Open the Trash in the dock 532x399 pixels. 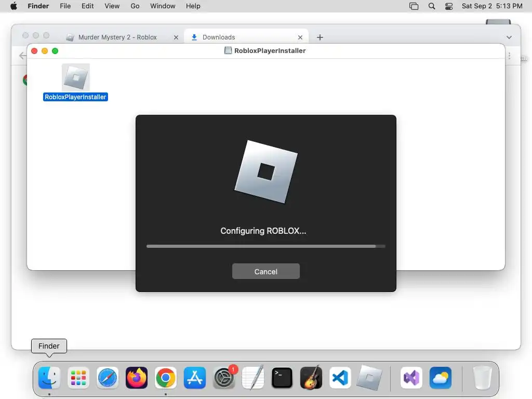pos(482,378)
